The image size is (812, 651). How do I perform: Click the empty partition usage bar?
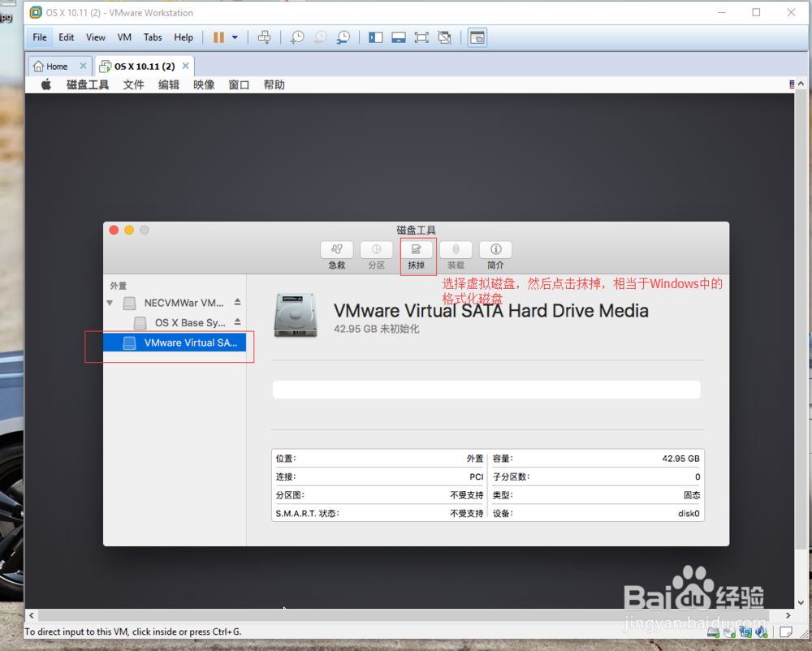[x=486, y=390]
